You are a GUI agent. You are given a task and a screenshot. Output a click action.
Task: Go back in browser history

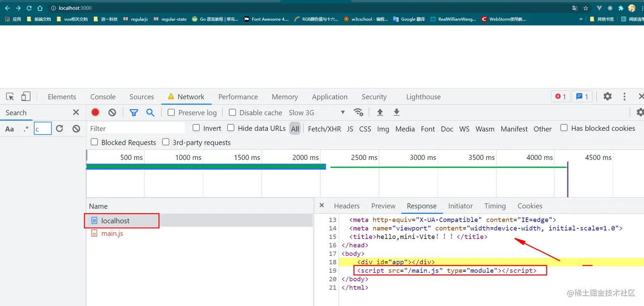pyautogui.click(x=7, y=8)
